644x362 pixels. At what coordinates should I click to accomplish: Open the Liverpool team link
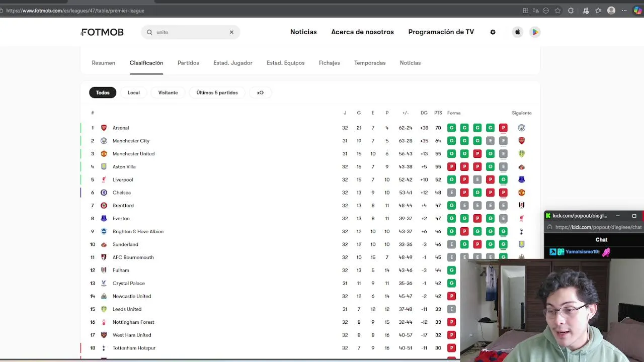123,179
